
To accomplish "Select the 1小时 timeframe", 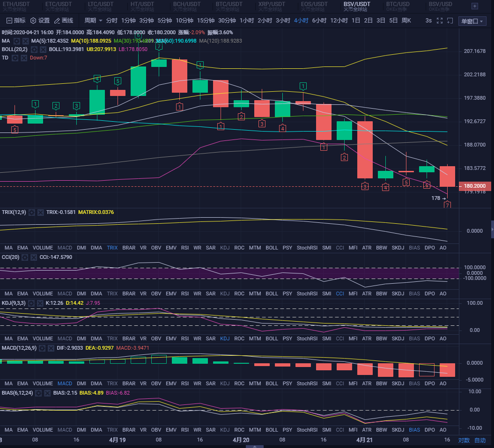I will coord(247,21).
